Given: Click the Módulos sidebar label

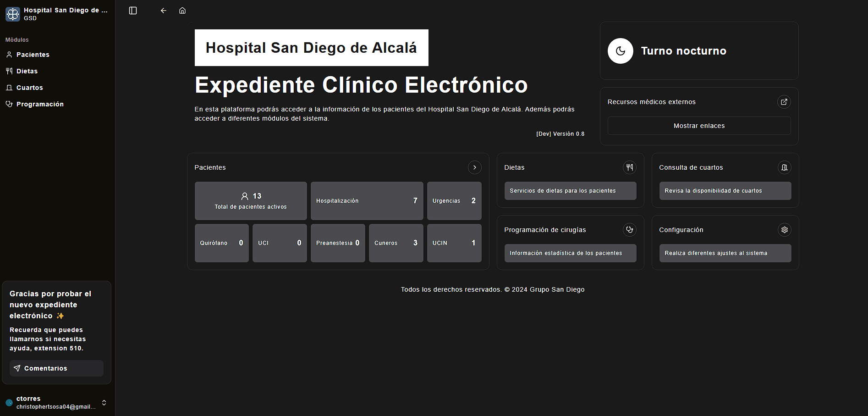Looking at the screenshot, I should pos(17,40).
